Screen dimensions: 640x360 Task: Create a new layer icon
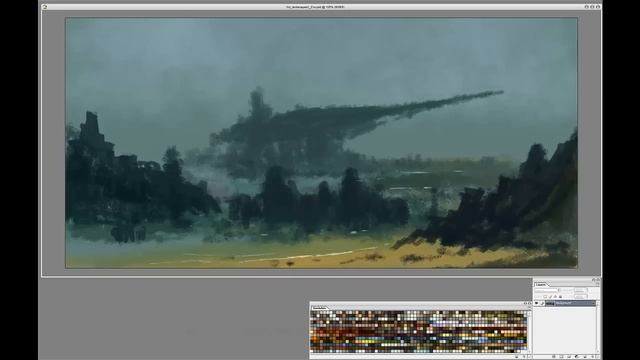click(585, 357)
